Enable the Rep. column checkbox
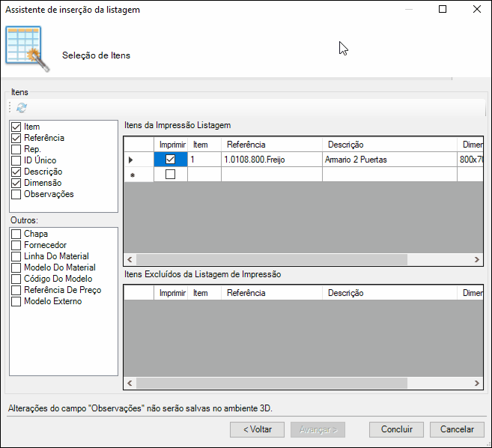This screenshot has height=448, width=492. [16, 149]
